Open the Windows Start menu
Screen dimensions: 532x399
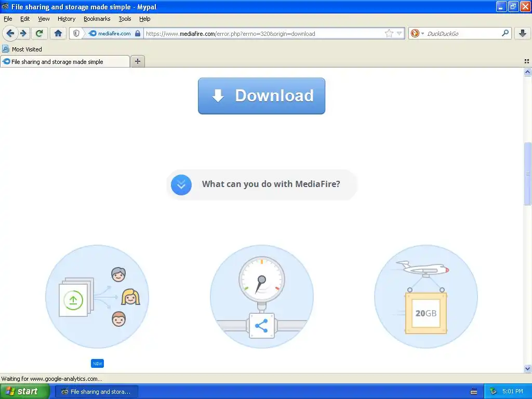pyautogui.click(x=25, y=391)
